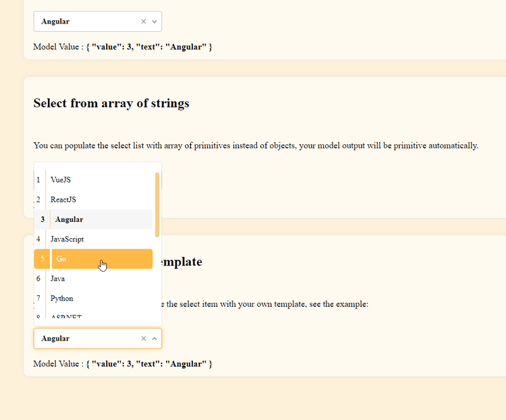
Task: Choose VueJS from the dropdown list
Action: 61,180
